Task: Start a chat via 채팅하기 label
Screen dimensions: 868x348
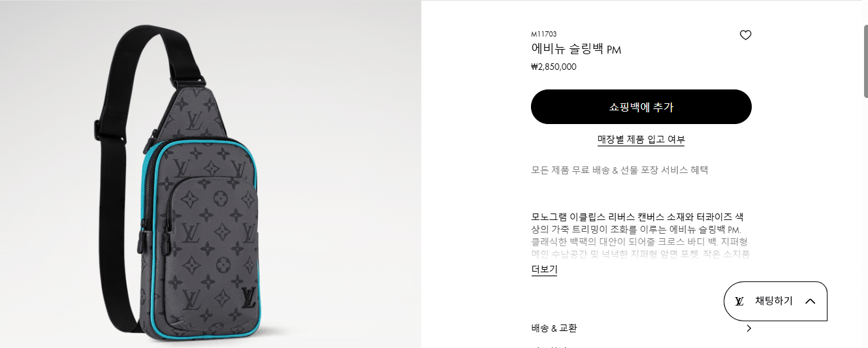Action: pyautogui.click(x=773, y=301)
